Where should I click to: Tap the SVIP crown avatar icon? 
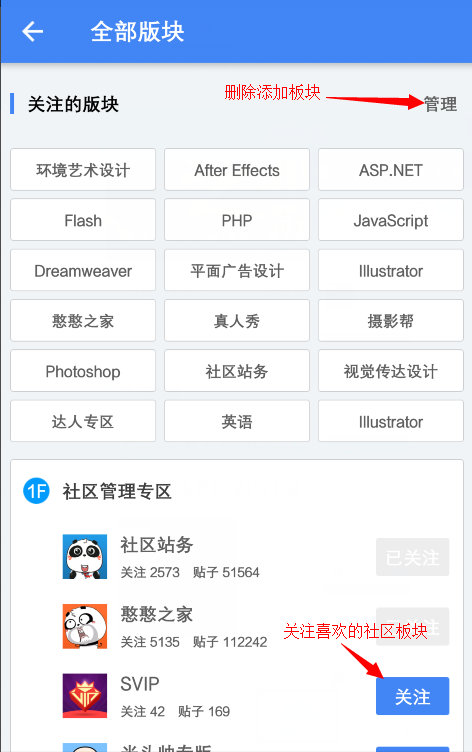point(85,696)
